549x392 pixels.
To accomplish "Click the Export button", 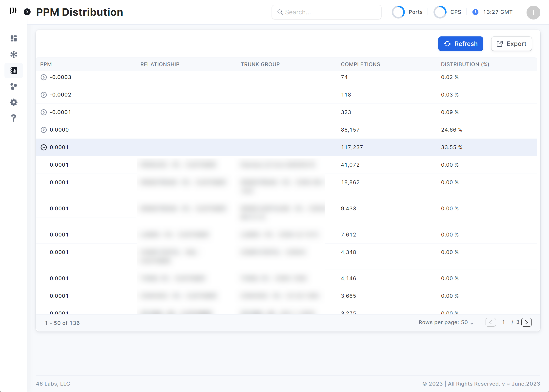I will pos(511,44).
